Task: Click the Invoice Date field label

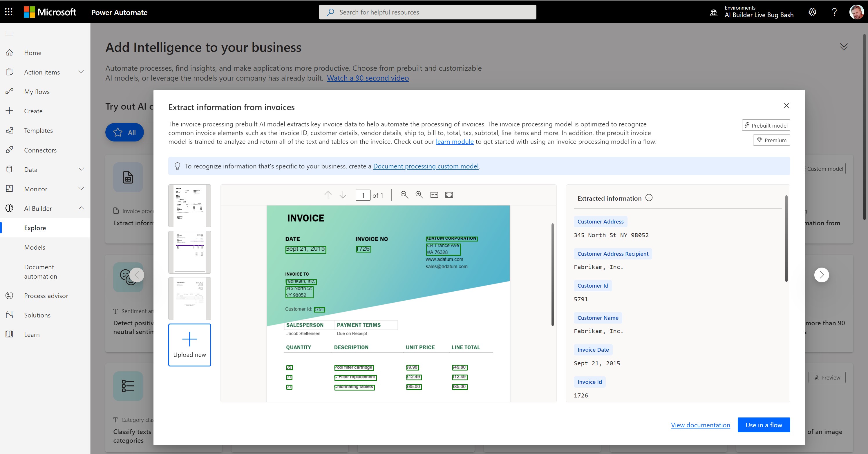Action: [593, 350]
